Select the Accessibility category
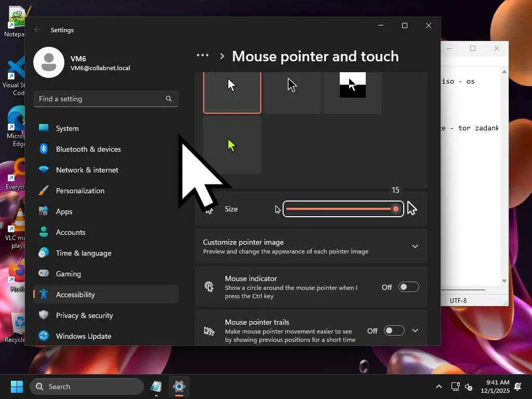The height and width of the screenshot is (399, 532). tap(106, 294)
